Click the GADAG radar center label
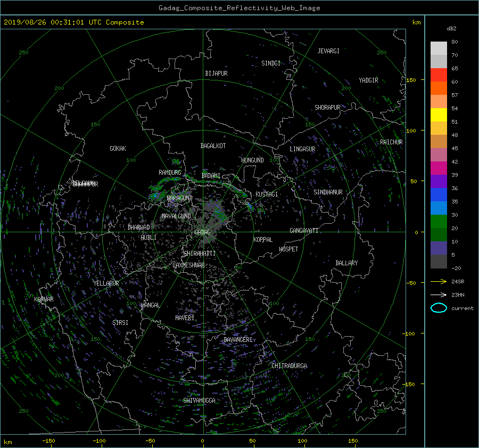This screenshot has width=479, height=448. tap(202, 232)
